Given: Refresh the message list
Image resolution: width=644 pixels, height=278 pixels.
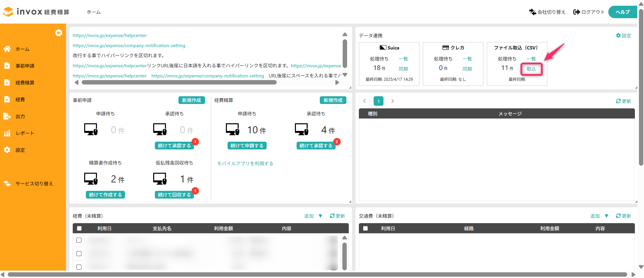Looking at the screenshot, I should click(x=623, y=101).
